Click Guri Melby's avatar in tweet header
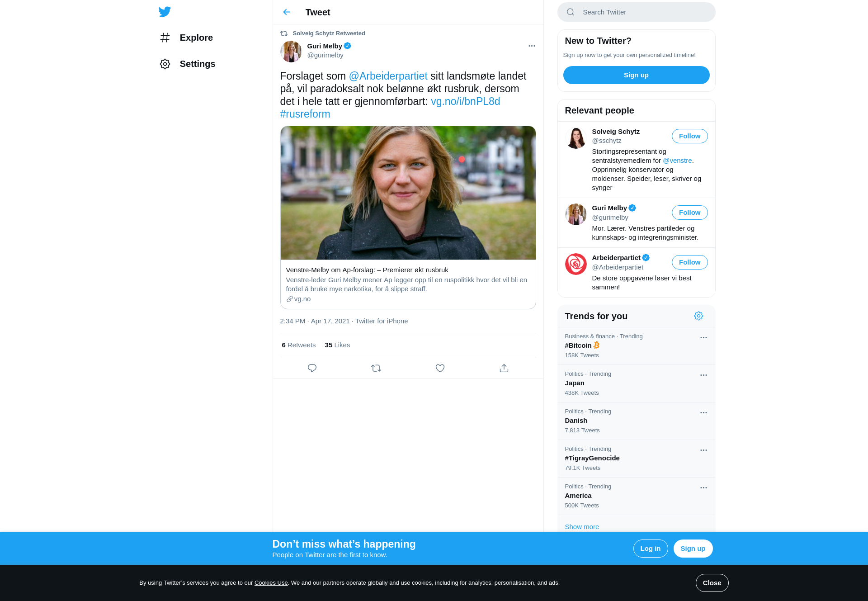This screenshot has width=868, height=601. 291,52
